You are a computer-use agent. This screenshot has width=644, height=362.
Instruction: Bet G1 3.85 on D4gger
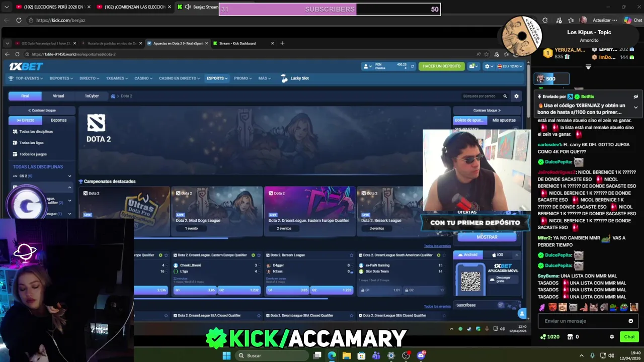click(287, 290)
